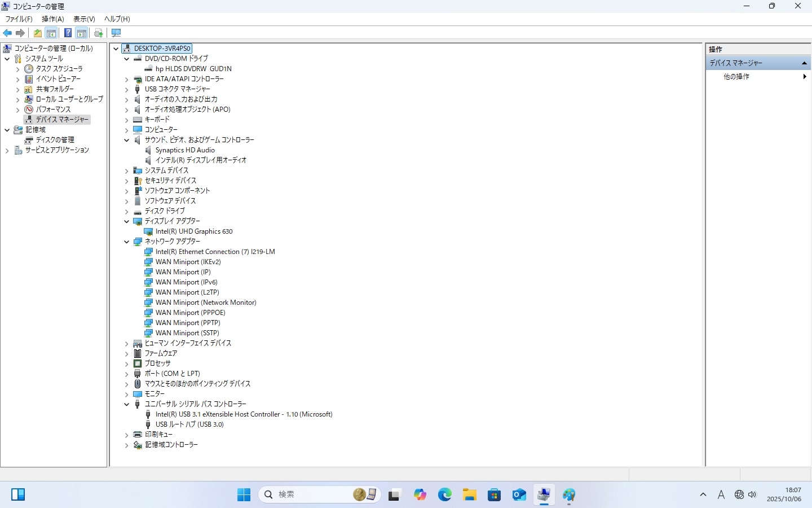Collapse the ネットワーク アダプター category
The width and height of the screenshot is (812, 508).
pyautogui.click(x=127, y=242)
